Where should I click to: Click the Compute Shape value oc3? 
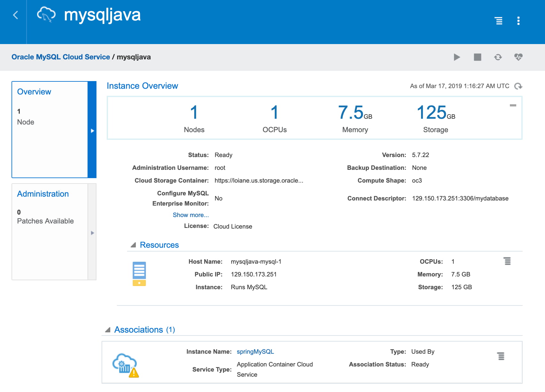(417, 181)
